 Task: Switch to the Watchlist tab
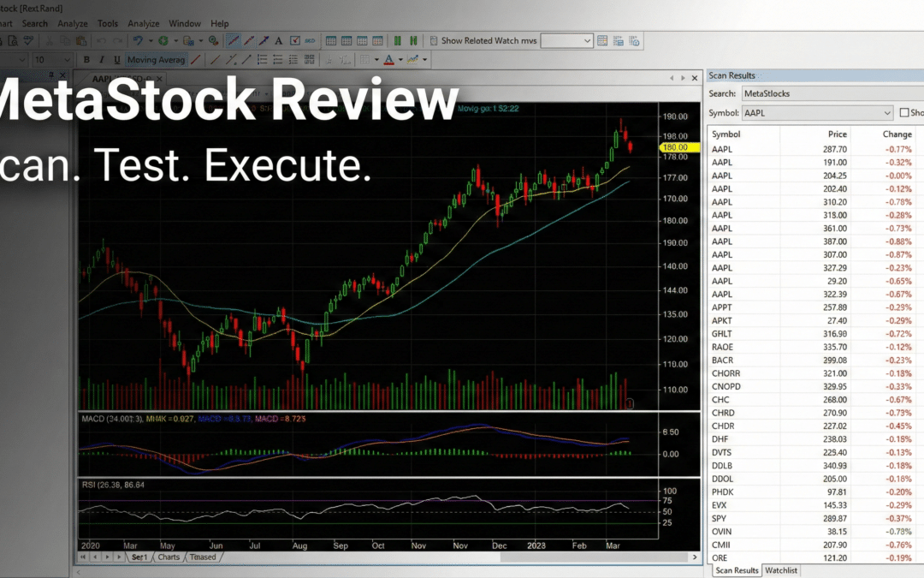[781, 570]
